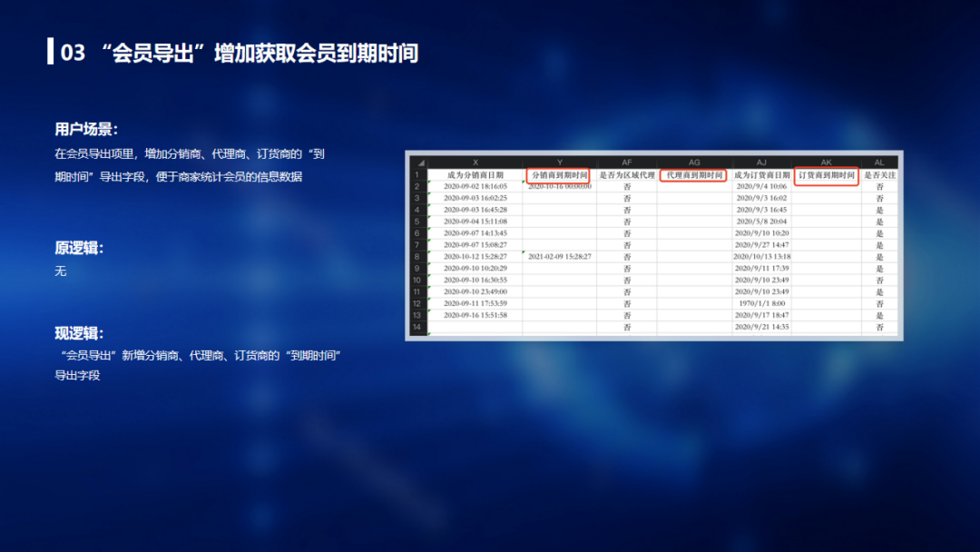Select cell 2020/10/13 13:18

point(761,257)
